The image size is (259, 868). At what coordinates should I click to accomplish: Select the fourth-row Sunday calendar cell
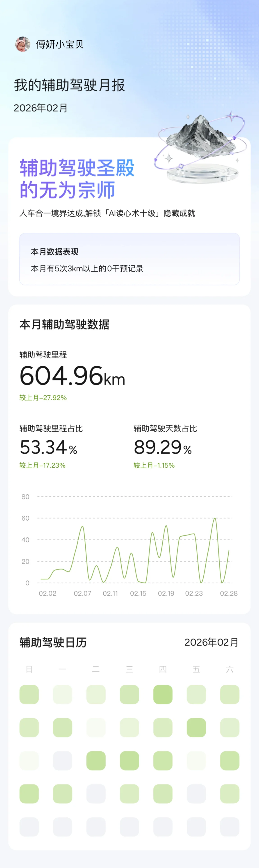[x=29, y=793]
